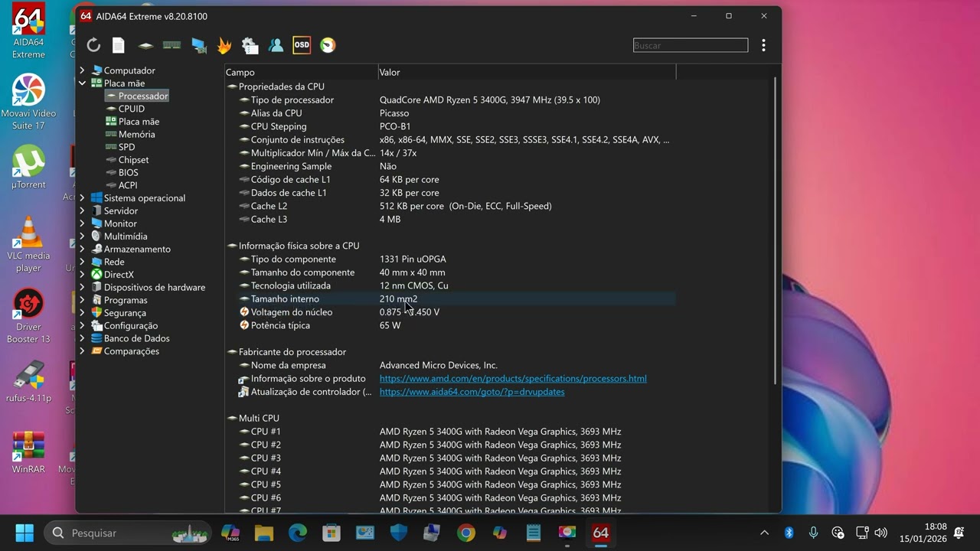Click the Buscar search field
The image size is (980, 551).
[x=691, y=45]
